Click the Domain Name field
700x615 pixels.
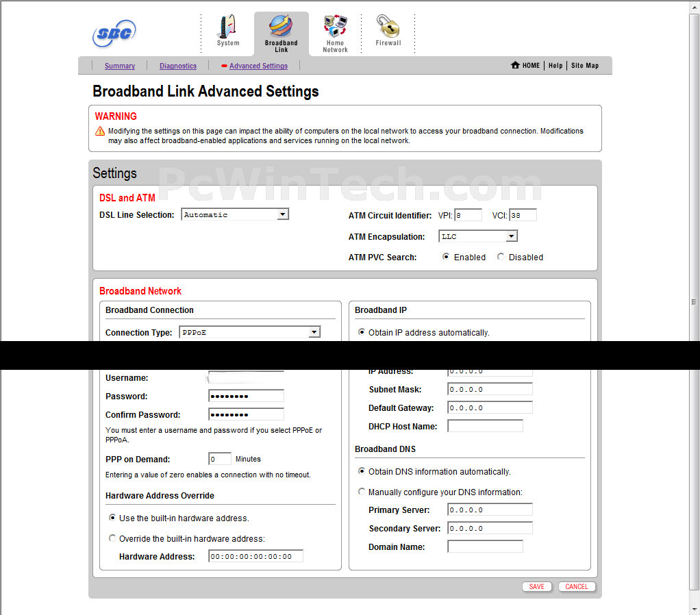[x=485, y=547]
